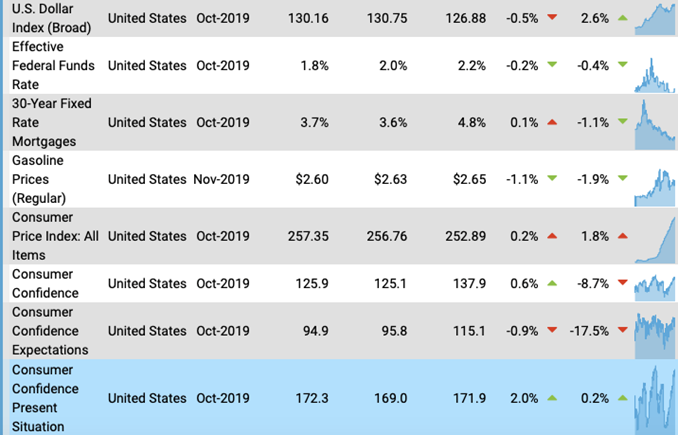Click red up arrow beside 1.8% CPI change
Screen dimensions: 678x435
(623, 236)
